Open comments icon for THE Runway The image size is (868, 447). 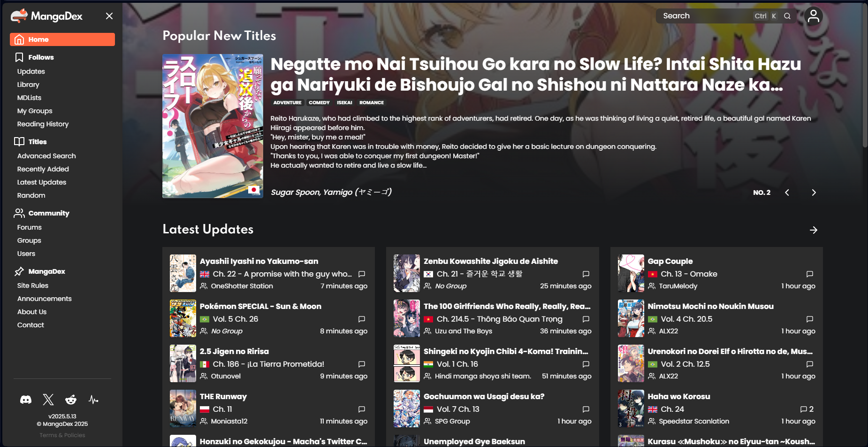[x=362, y=409]
